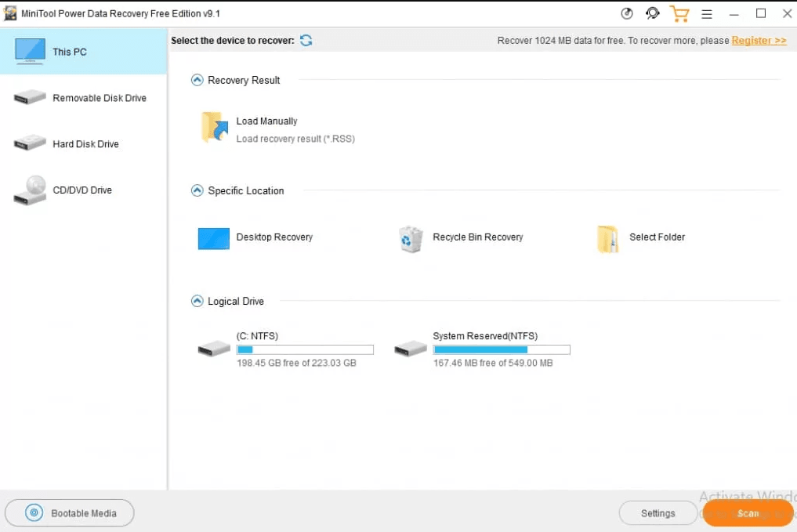The image size is (797, 532).
Task: Click the refresh devices icon
Action: tap(306, 40)
